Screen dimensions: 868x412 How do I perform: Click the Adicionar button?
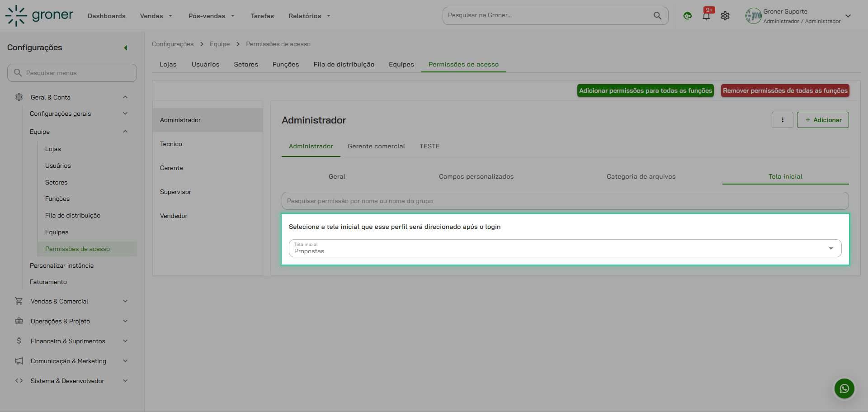pyautogui.click(x=823, y=119)
